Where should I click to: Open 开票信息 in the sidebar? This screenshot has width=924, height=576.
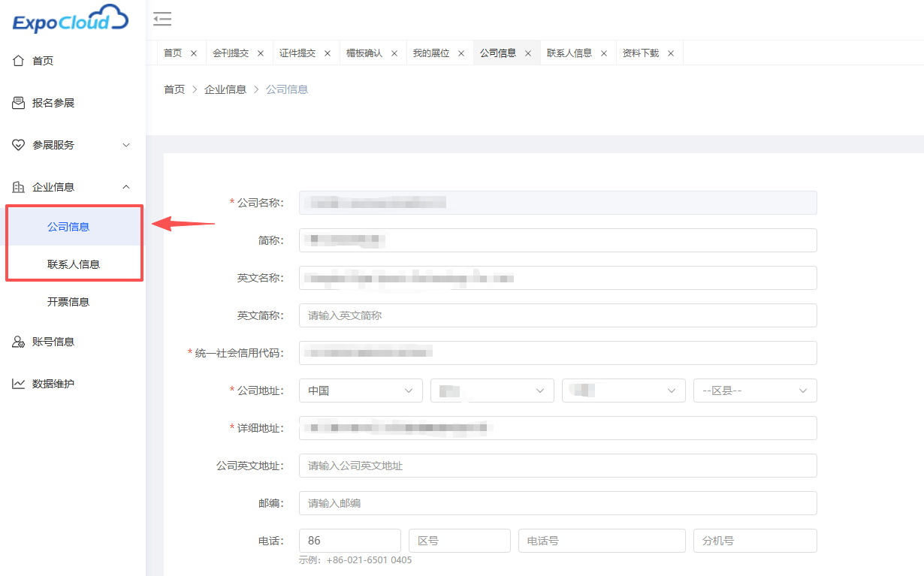point(68,302)
